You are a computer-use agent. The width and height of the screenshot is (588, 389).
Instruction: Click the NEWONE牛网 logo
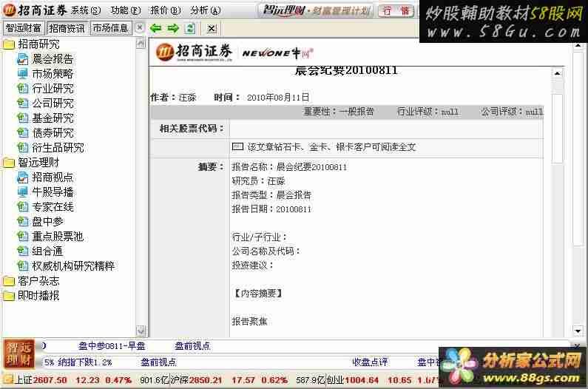coord(278,53)
